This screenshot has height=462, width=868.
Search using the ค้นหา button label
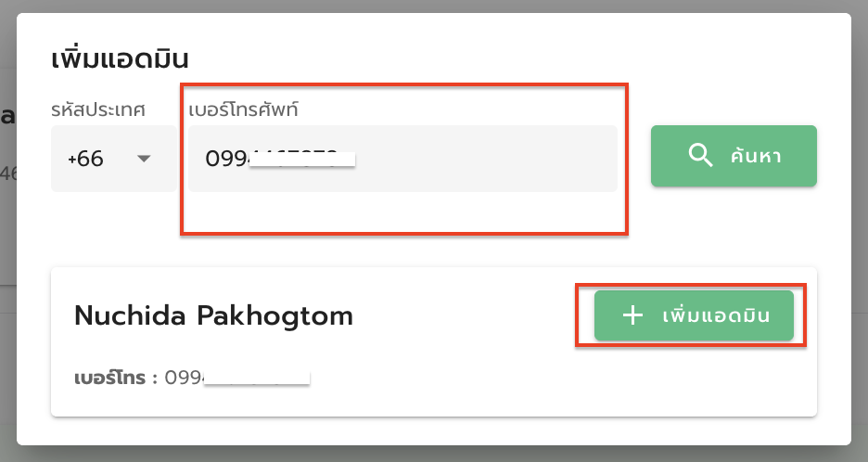756,156
